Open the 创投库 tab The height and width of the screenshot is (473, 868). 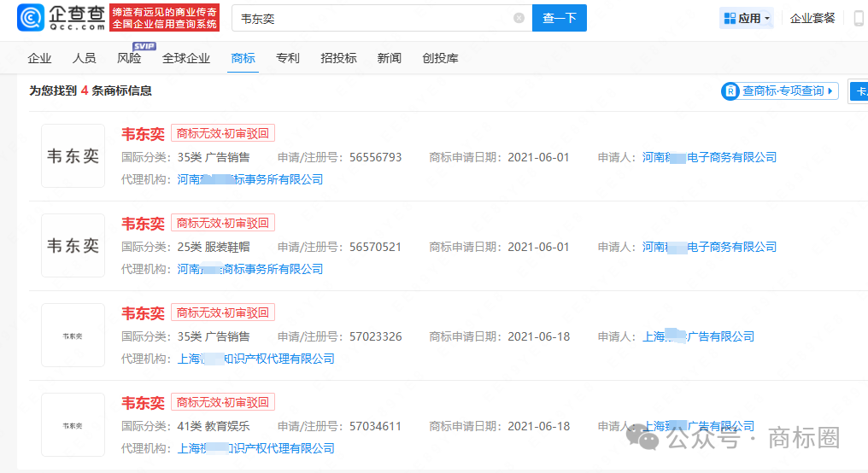pyautogui.click(x=440, y=58)
